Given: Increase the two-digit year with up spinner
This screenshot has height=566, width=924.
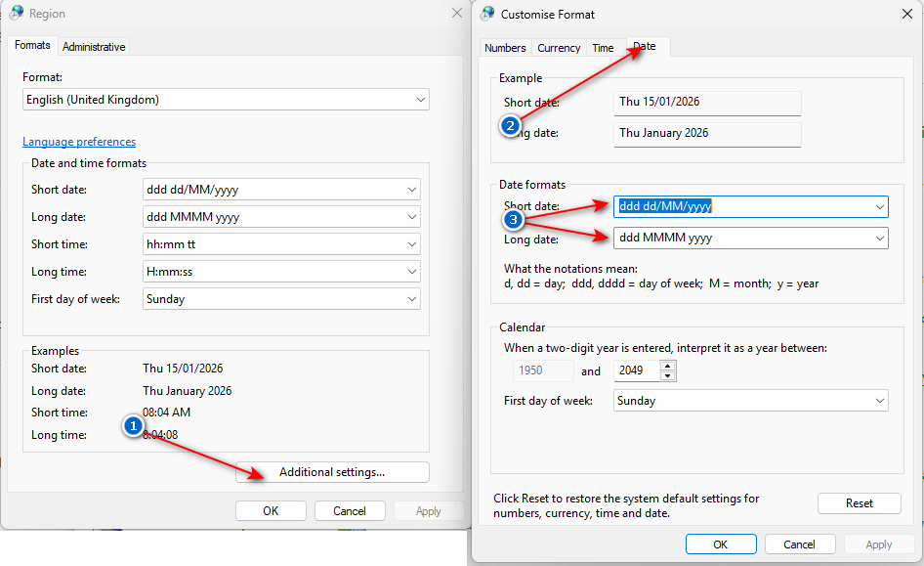Looking at the screenshot, I should pos(668,366).
